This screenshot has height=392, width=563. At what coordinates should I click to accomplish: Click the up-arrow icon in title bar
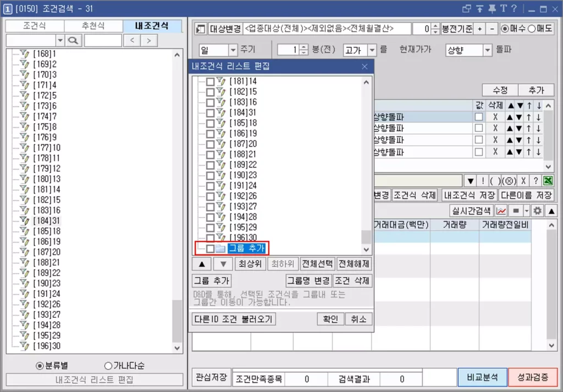point(479,9)
